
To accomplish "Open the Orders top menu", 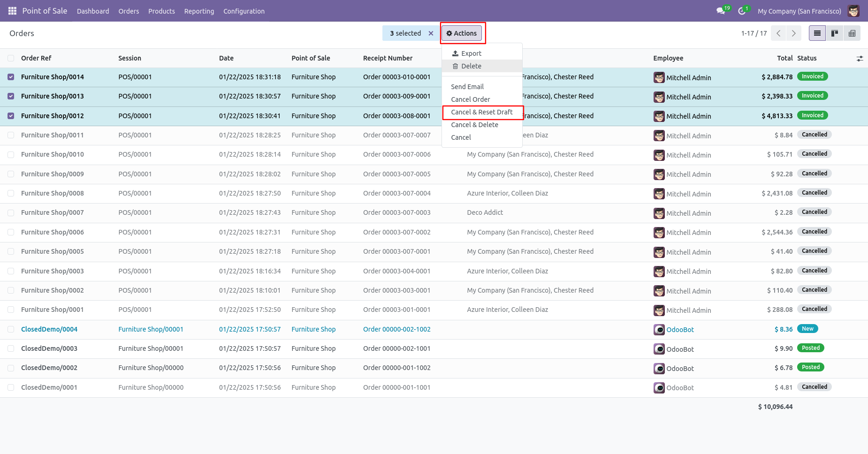I will tap(129, 11).
